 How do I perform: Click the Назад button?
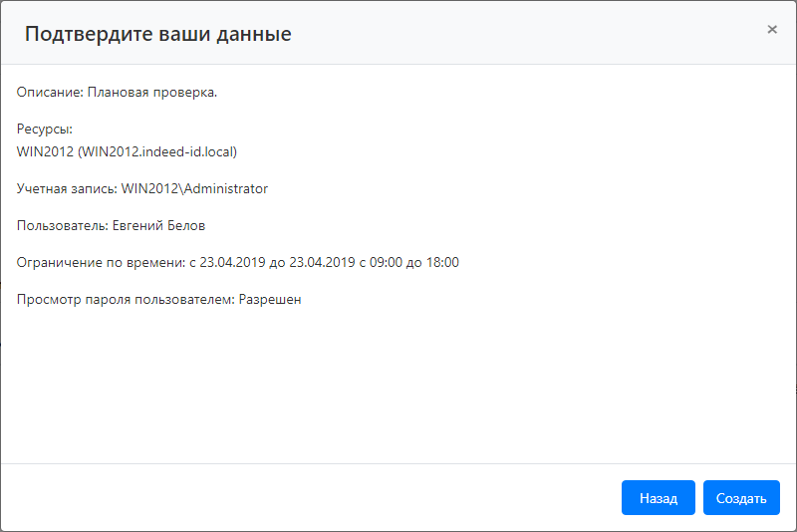(x=658, y=498)
